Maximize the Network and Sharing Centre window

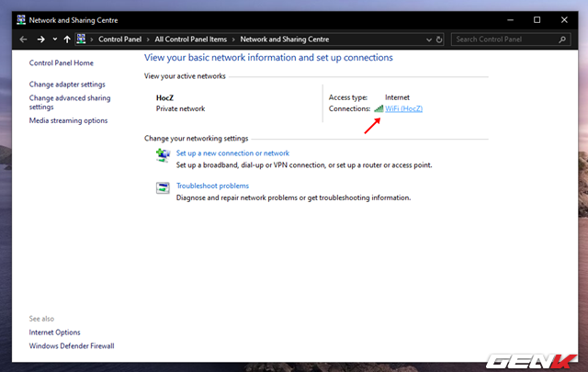(537, 20)
